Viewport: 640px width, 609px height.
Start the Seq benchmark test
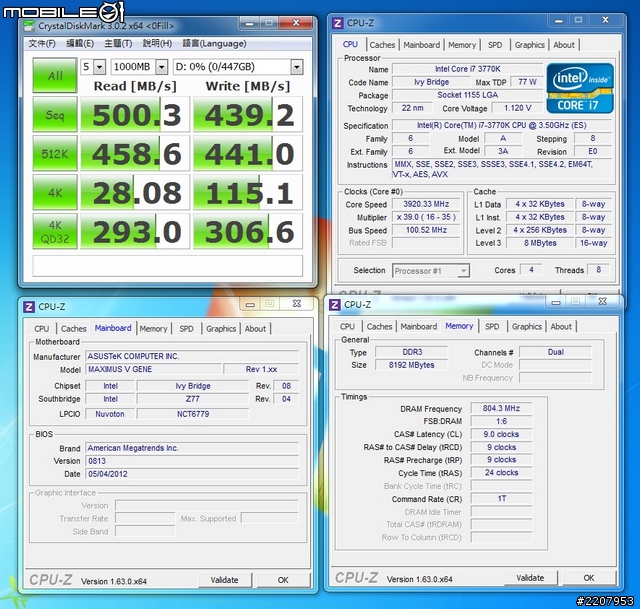point(55,115)
